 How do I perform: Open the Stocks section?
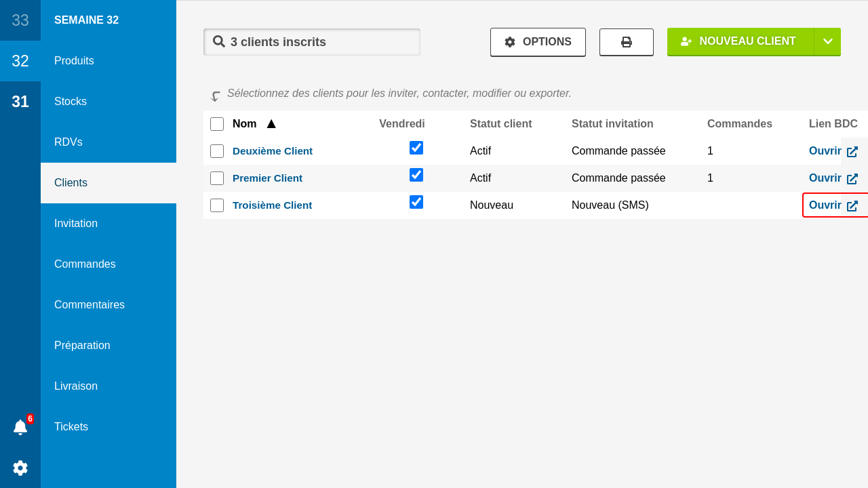click(71, 102)
